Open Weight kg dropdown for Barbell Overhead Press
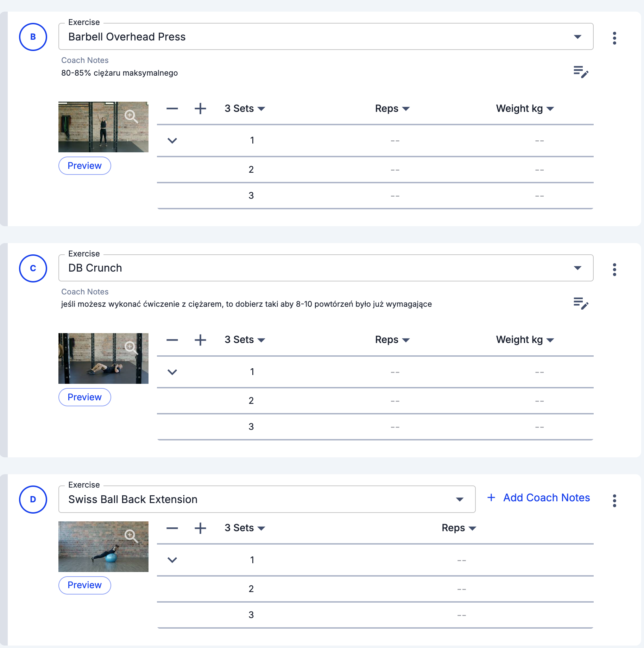Image resolution: width=644 pixels, height=648 pixels. click(525, 109)
